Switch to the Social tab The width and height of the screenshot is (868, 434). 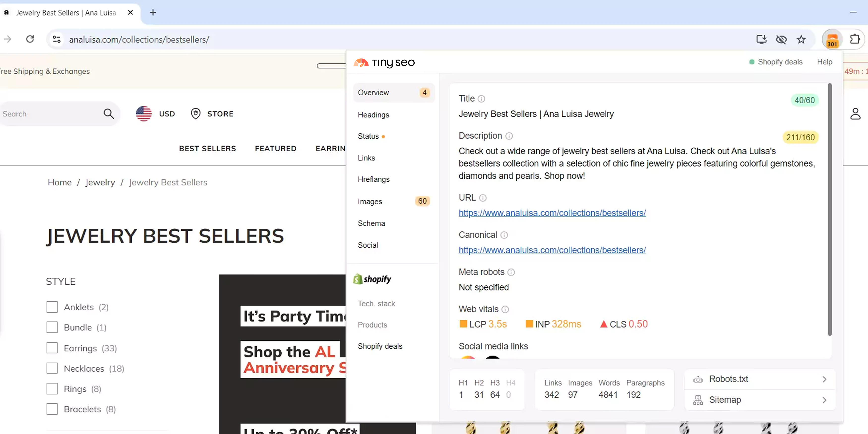coord(368,245)
